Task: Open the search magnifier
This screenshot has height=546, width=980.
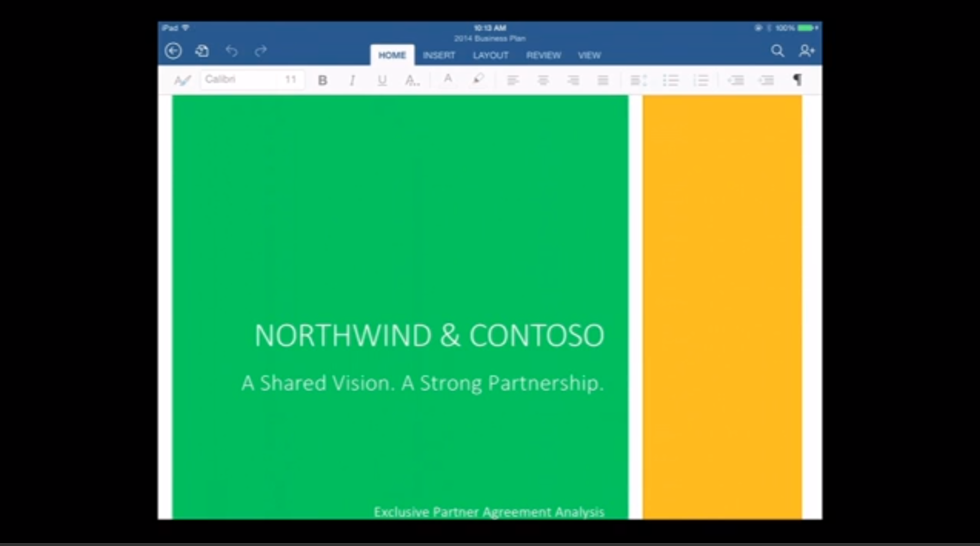Action: (778, 51)
